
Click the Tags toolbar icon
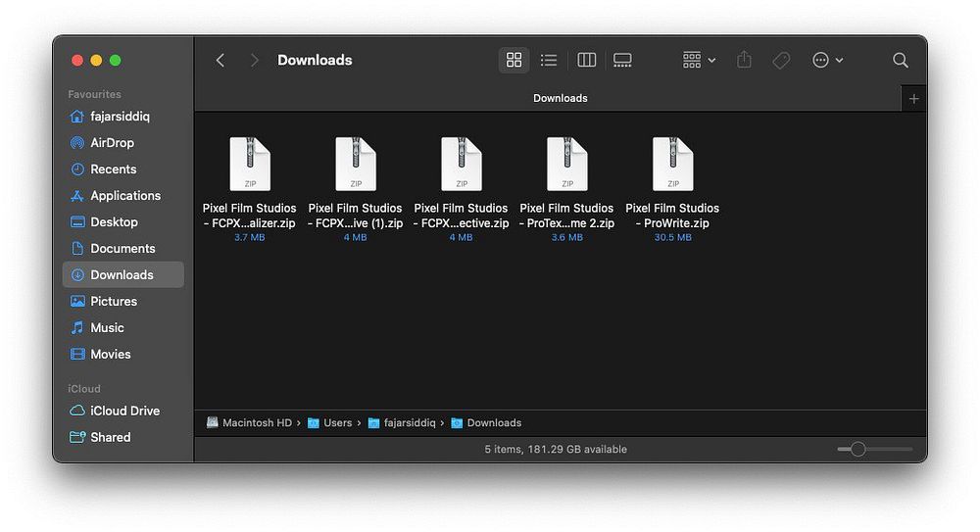point(781,60)
